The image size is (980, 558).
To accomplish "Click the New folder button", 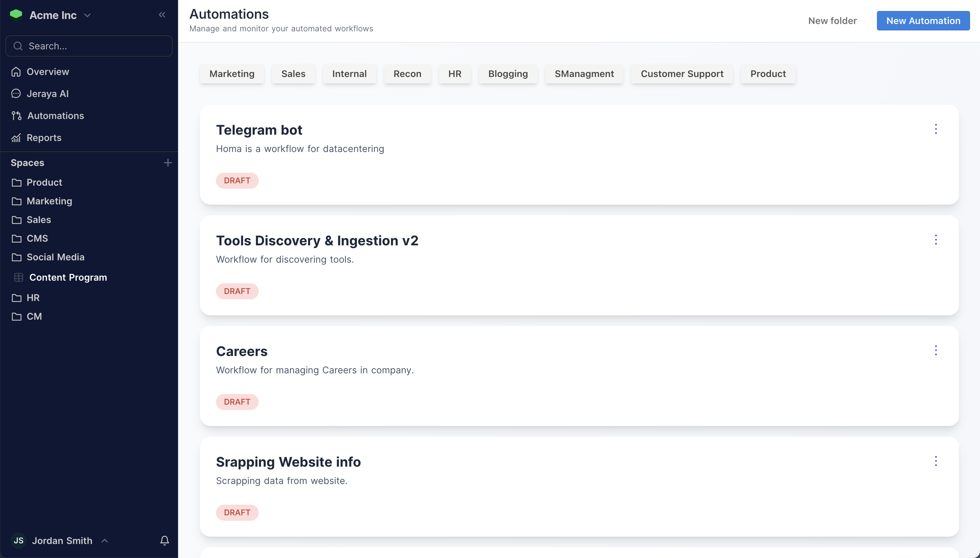I will [832, 21].
